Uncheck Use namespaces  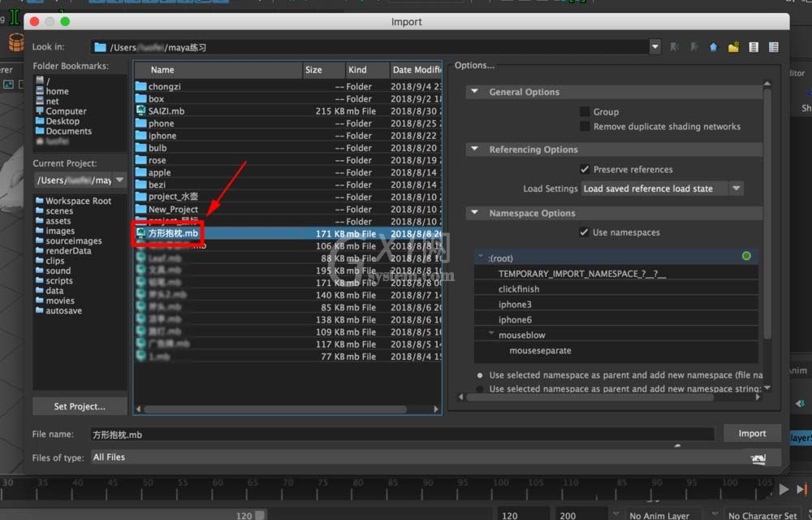(584, 232)
